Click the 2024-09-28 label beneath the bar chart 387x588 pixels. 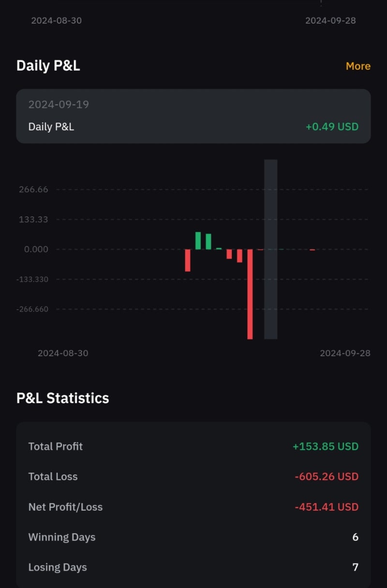[x=345, y=353]
